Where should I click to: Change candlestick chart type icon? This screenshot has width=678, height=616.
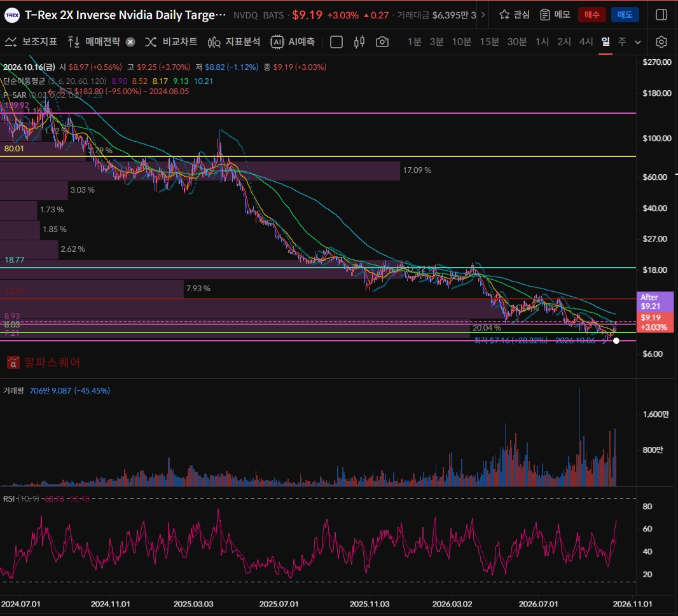[359, 42]
